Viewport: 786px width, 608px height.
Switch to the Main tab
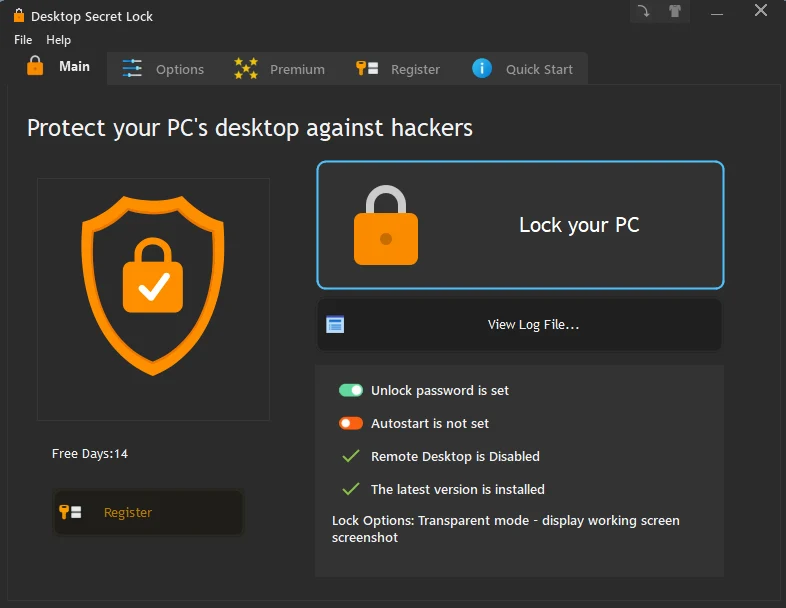[x=58, y=67]
